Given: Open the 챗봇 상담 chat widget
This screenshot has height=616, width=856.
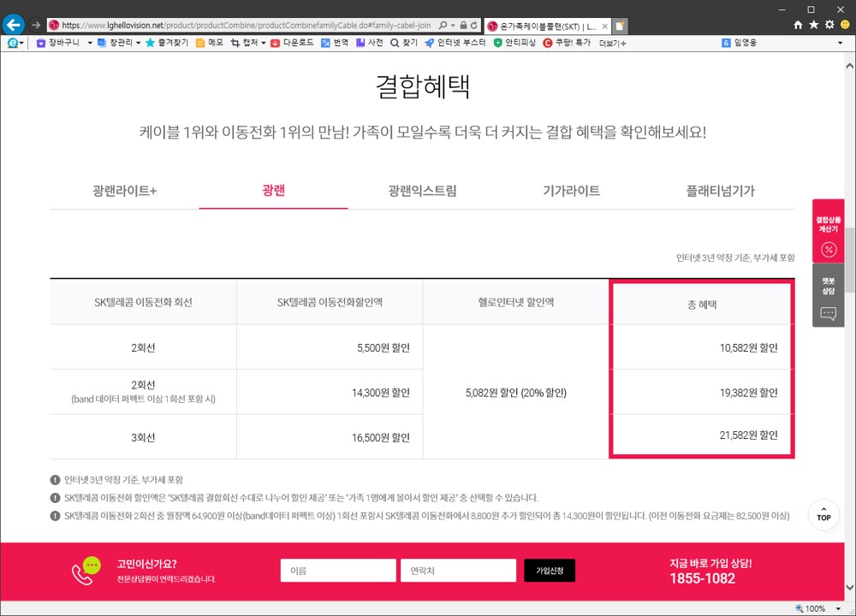Looking at the screenshot, I should tap(828, 296).
